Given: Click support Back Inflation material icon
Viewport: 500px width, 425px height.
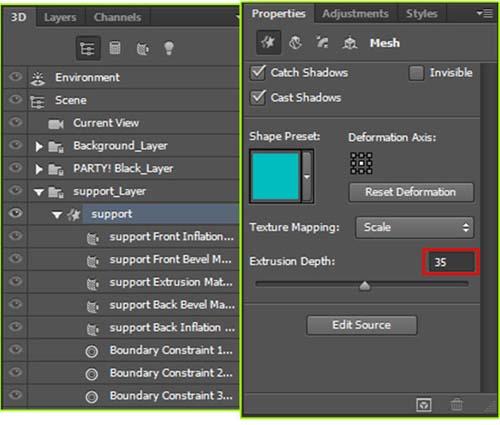Looking at the screenshot, I should point(93,329).
